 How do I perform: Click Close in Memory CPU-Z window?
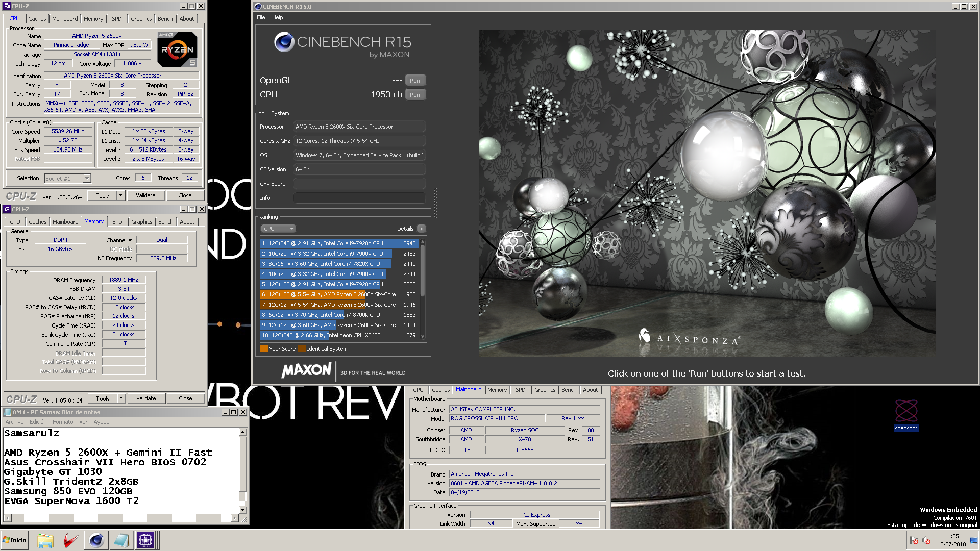coord(185,398)
